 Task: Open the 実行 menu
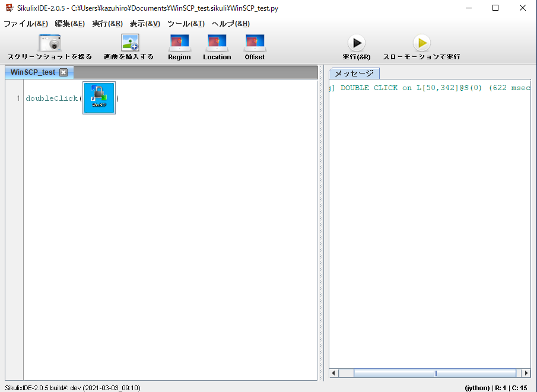107,24
